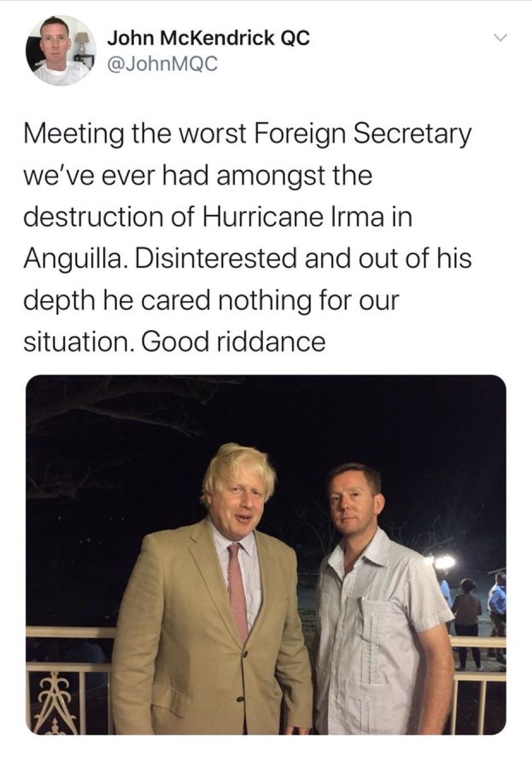Viewport: 532px width, 768px height.
Task: Click the blond hair of suited man
Action: point(237,468)
